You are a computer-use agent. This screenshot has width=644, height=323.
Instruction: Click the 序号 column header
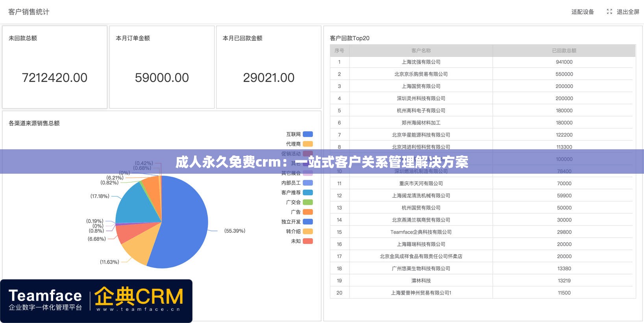coord(339,50)
